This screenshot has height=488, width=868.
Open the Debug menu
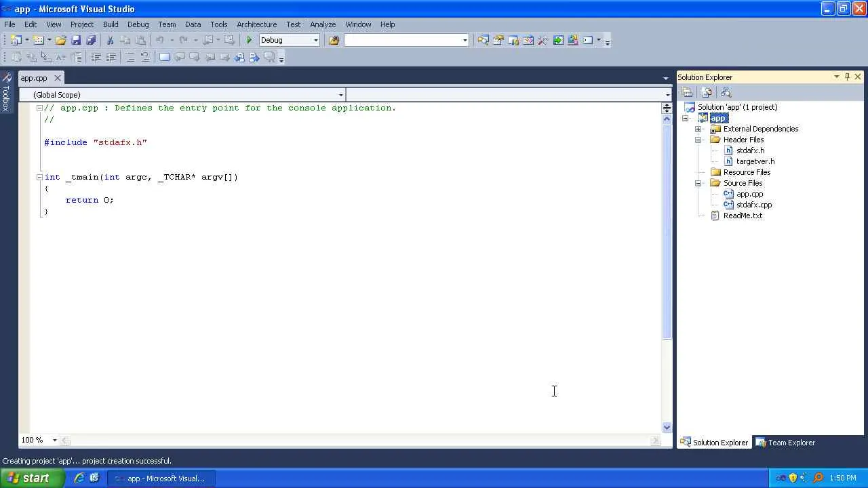point(138,24)
